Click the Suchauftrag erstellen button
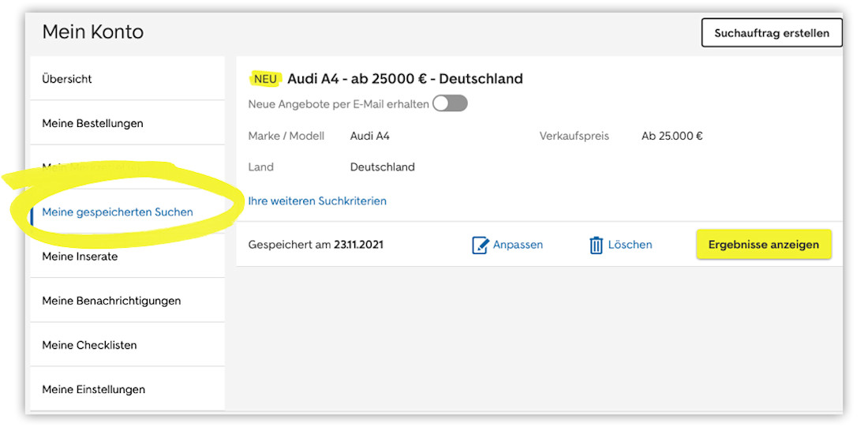This screenshot has width=868, height=427. (x=771, y=33)
